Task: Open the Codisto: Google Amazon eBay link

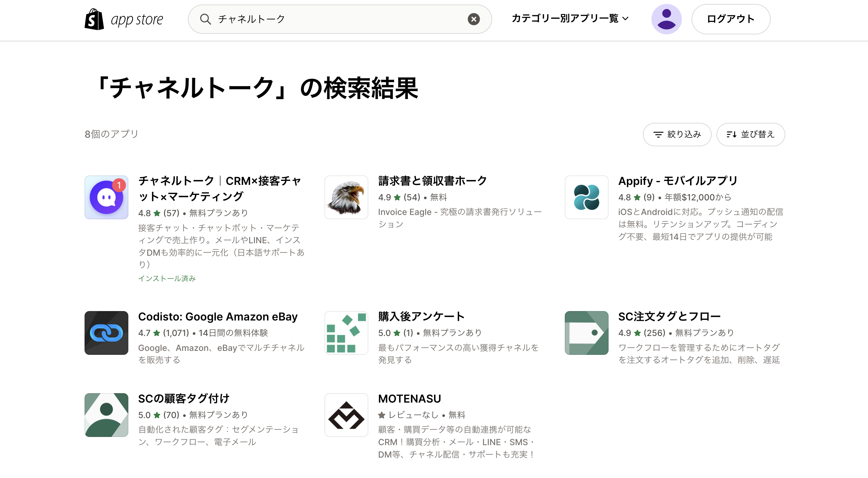Action: (x=218, y=317)
